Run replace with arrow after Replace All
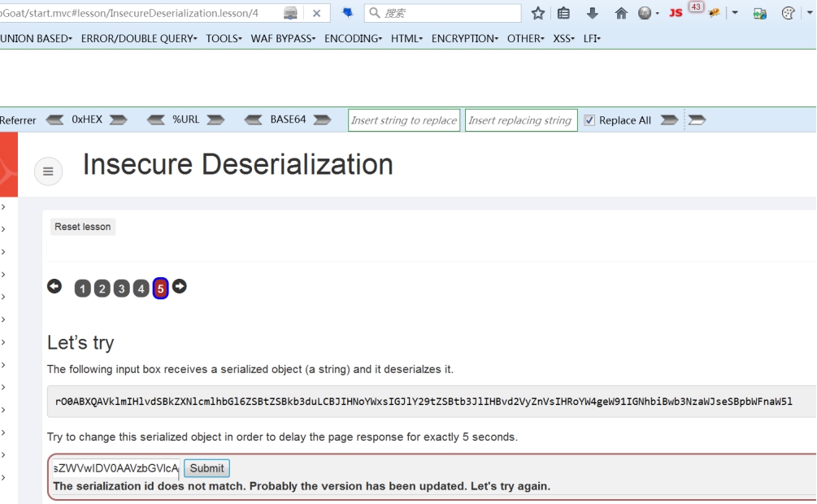Viewport: 817px width, 504px height. [x=669, y=119]
